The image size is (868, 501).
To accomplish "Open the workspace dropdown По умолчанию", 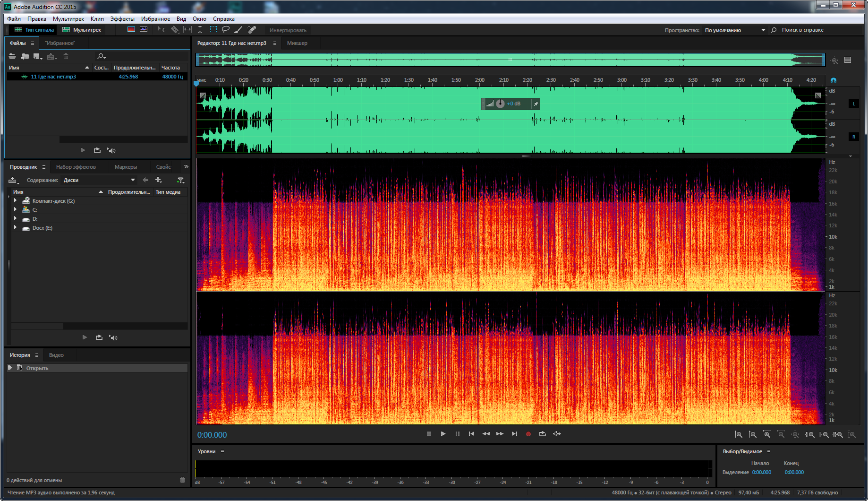I will 735,30.
